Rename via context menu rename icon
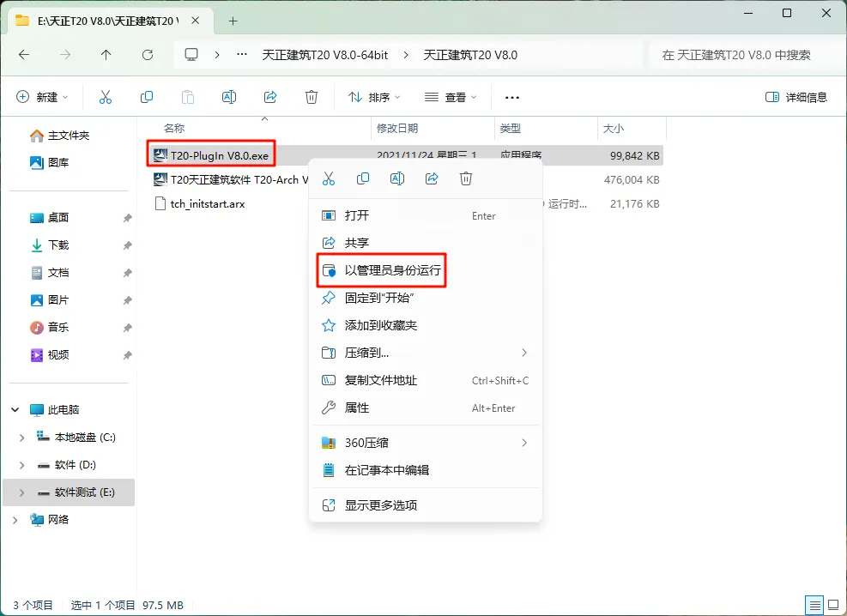847x616 pixels. [397, 178]
